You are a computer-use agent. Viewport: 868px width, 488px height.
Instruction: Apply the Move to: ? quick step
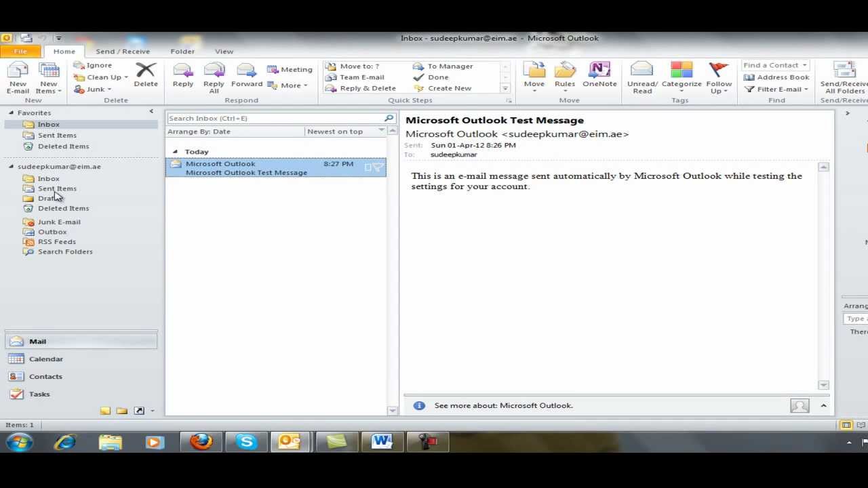tap(353, 66)
